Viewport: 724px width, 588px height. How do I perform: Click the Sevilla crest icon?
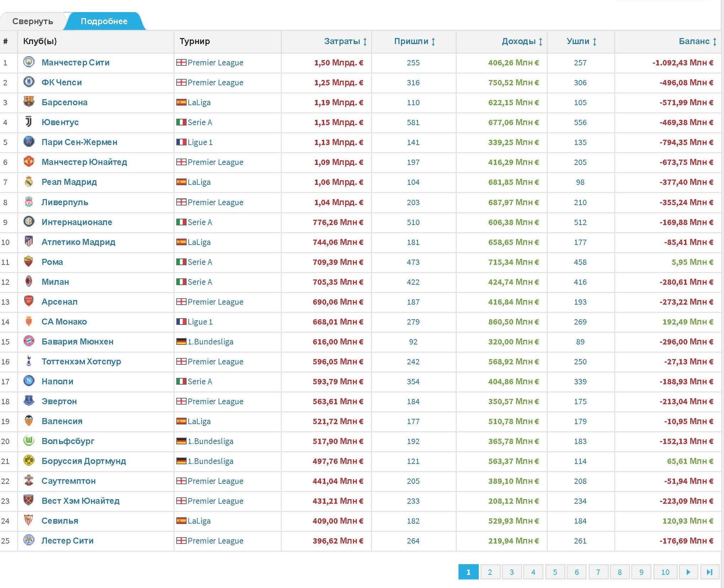pyautogui.click(x=29, y=520)
